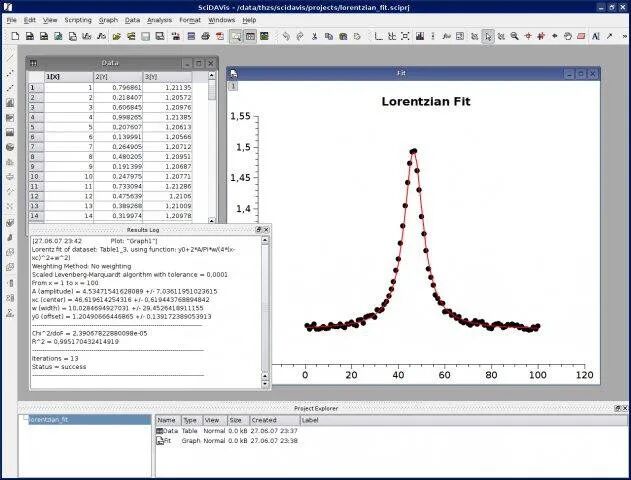The width and height of the screenshot is (631, 480).
Task: Activate the pointer arrow tool
Action: [x=488, y=37]
